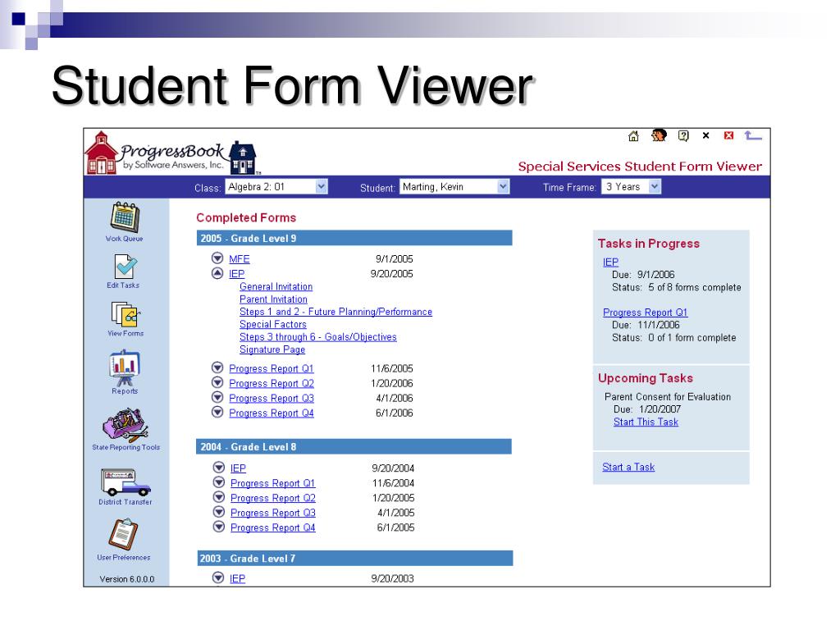Click the black X icon

coord(706,135)
